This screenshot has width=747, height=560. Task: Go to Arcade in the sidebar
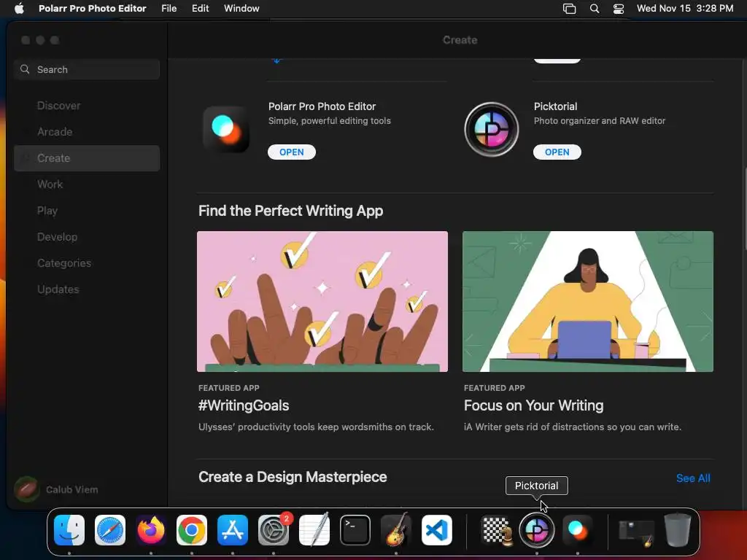[x=87, y=132]
